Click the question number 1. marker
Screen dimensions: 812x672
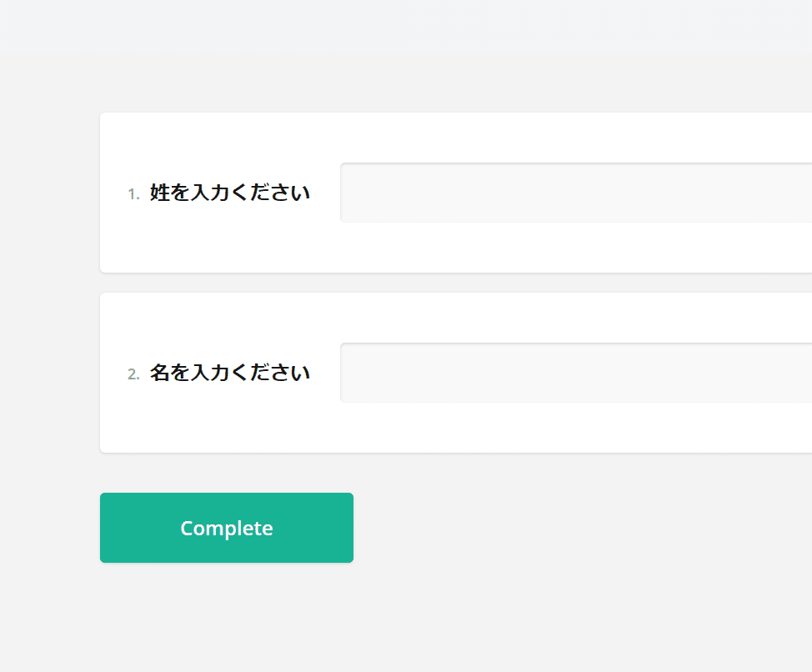tap(133, 194)
